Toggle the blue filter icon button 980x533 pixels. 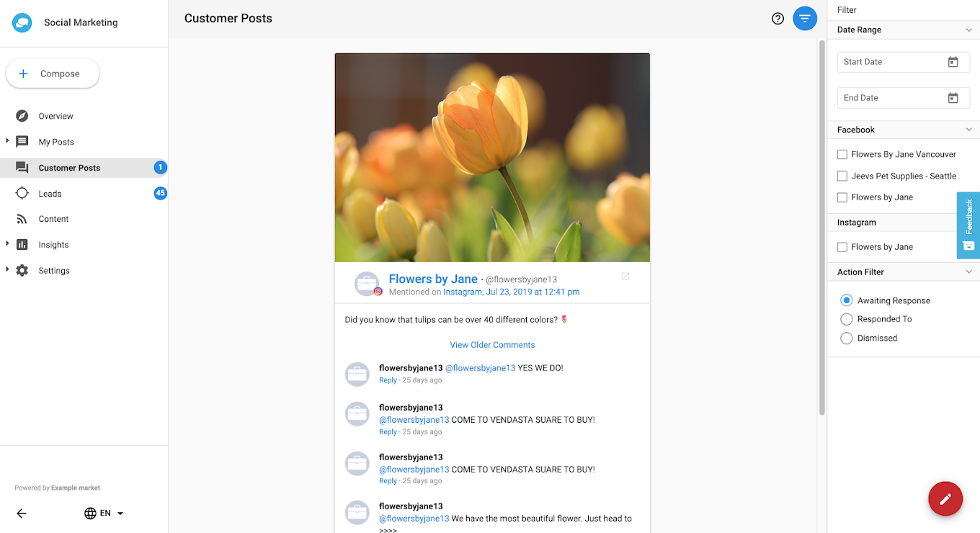click(805, 19)
